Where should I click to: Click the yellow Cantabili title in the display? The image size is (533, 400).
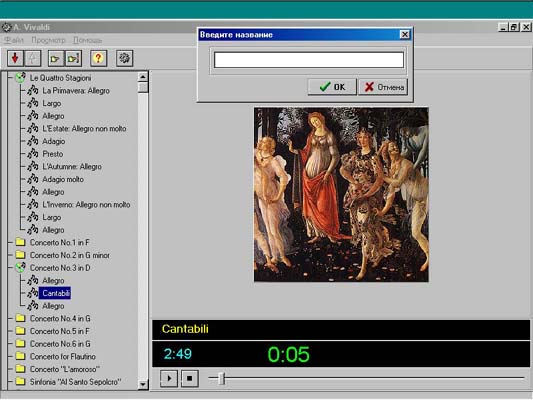pyautogui.click(x=185, y=329)
